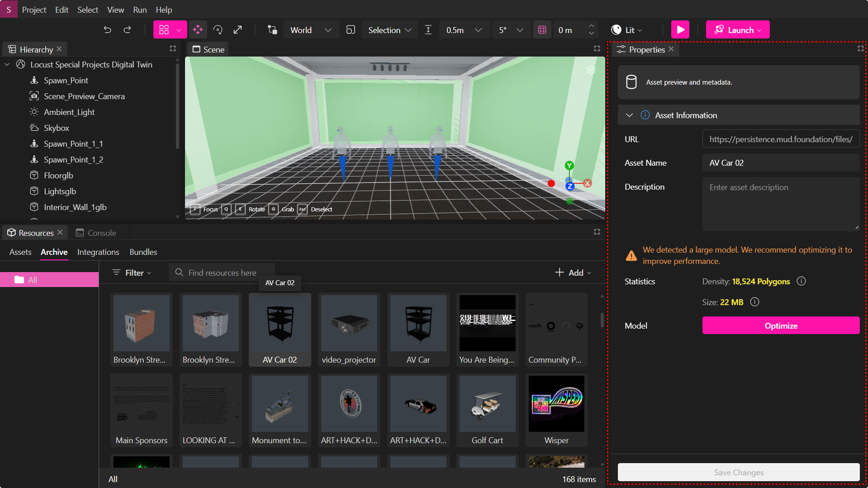
Task: Select the Rotate transform tool
Action: coord(218,30)
